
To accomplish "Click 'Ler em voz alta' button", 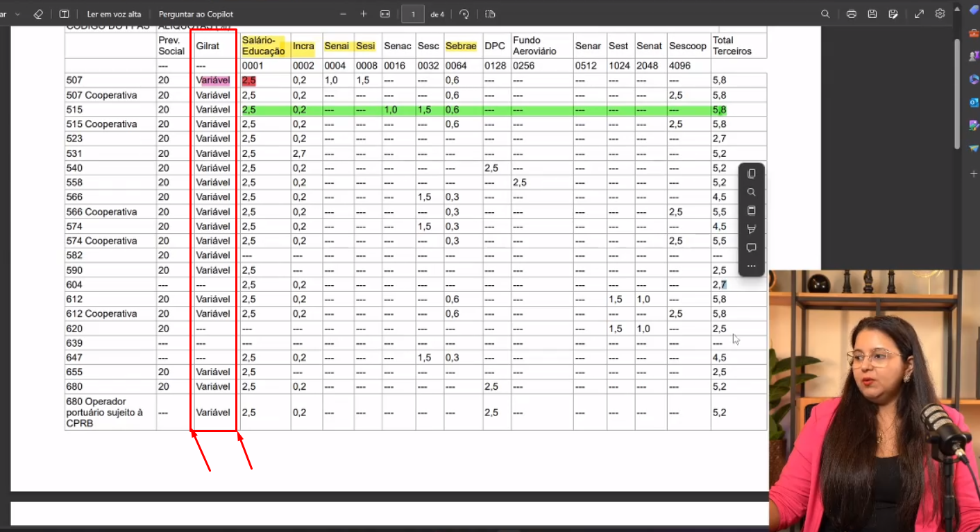I will (x=114, y=14).
